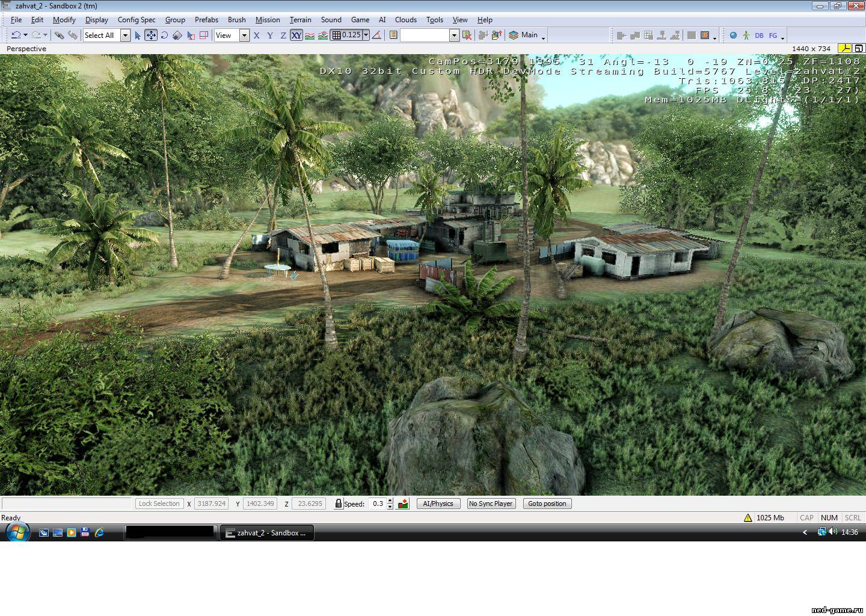The width and height of the screenshot is (866, 616).
Task: Maximize the viewport with corner icon
Action: pos(859,48)
